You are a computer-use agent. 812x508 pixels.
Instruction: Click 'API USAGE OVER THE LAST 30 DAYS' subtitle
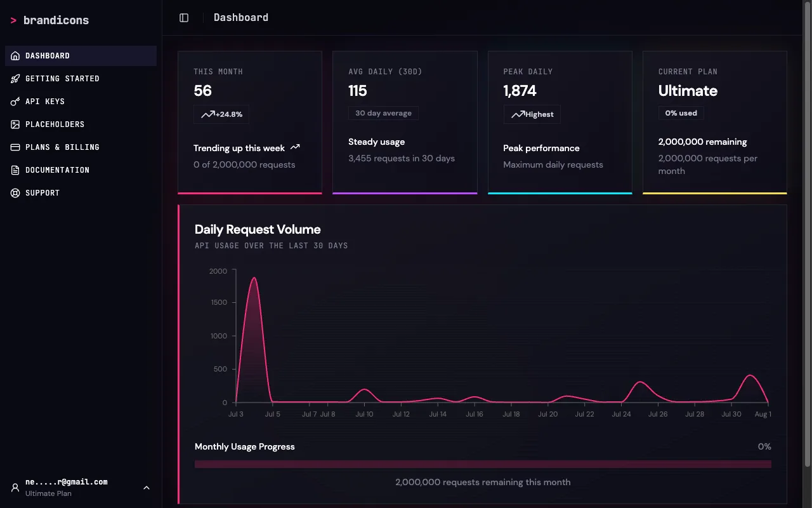tap(272, 246)
